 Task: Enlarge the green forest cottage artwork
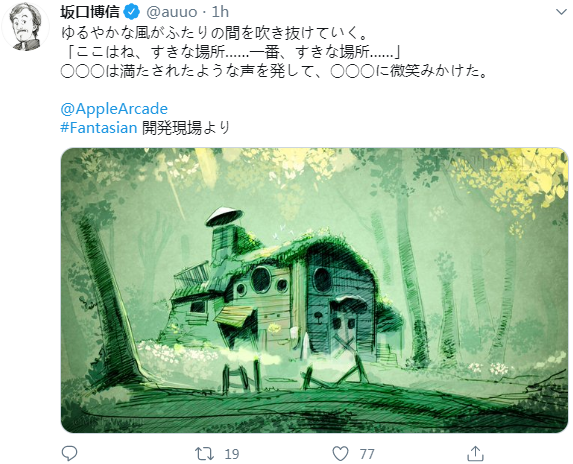coord(314,290)
